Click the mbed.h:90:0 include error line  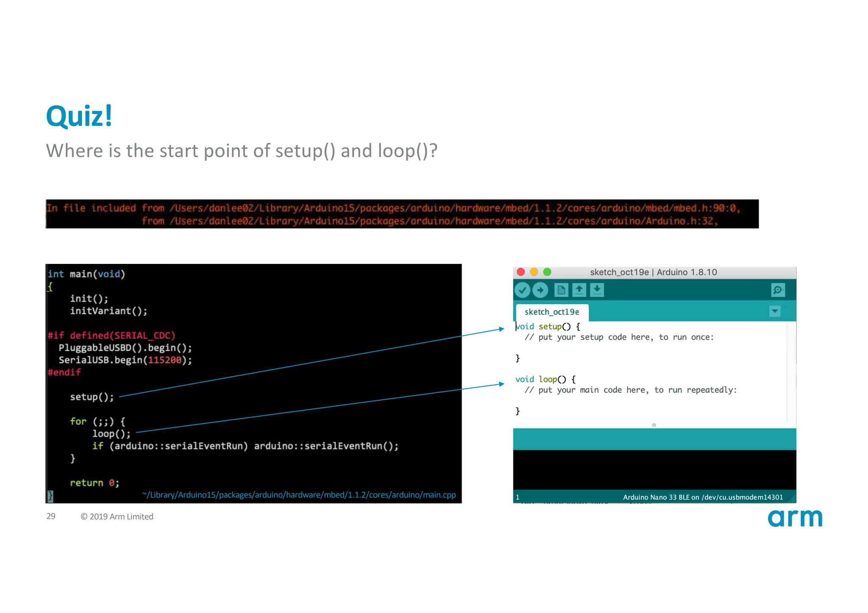click(x=393, y=208)
